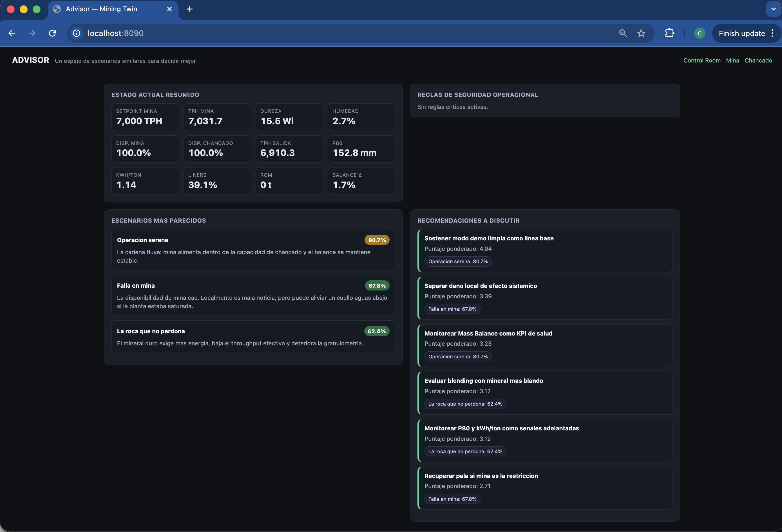The width and height of the screenshot is (782, 532).
Task: Open a new tab with plus icon
Action: (189, 9)
